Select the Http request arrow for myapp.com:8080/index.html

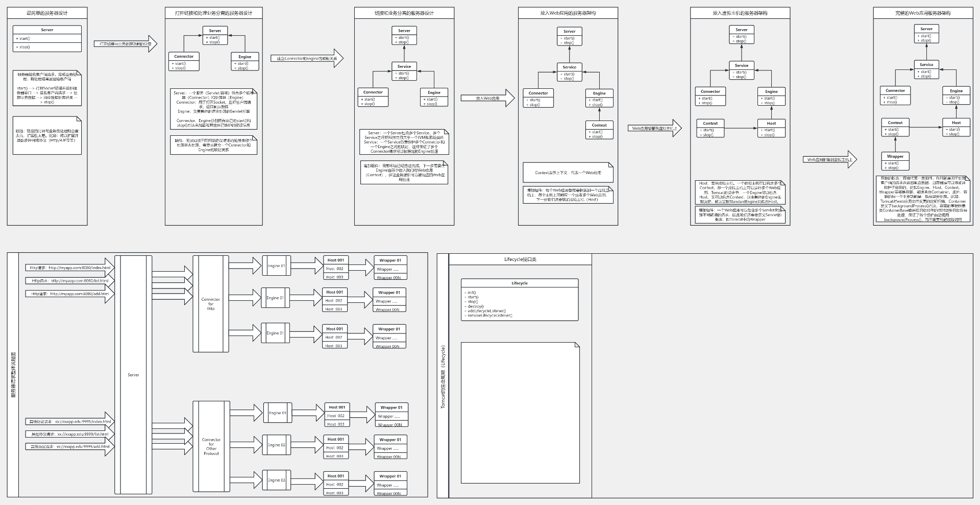70,268
